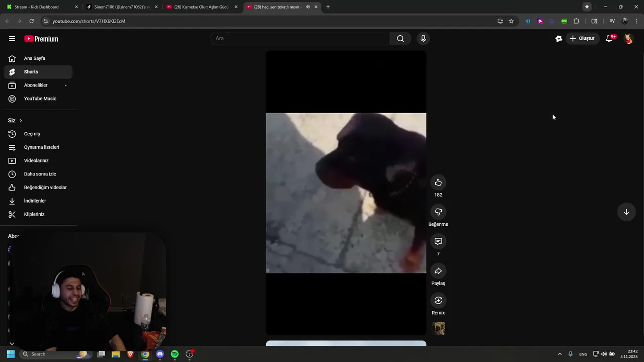
Task: Open OBS Studio from taskbar
Action: (190, 354)
